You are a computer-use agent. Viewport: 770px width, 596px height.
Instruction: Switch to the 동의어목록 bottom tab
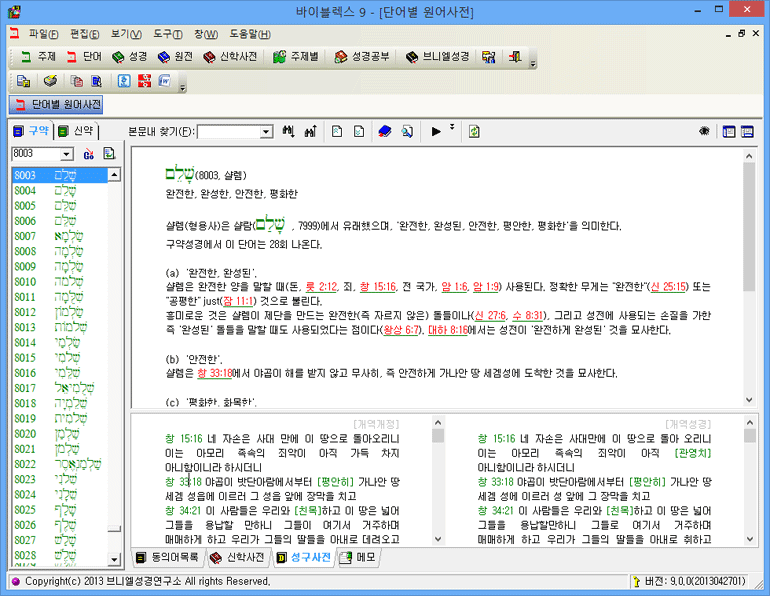tap(168, 557)
